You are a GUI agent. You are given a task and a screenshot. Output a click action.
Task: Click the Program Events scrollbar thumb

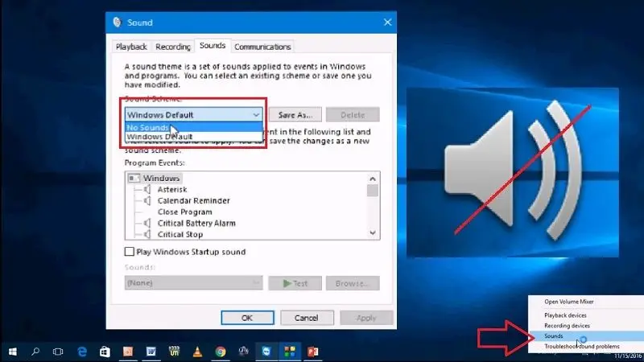pos(373,191)
